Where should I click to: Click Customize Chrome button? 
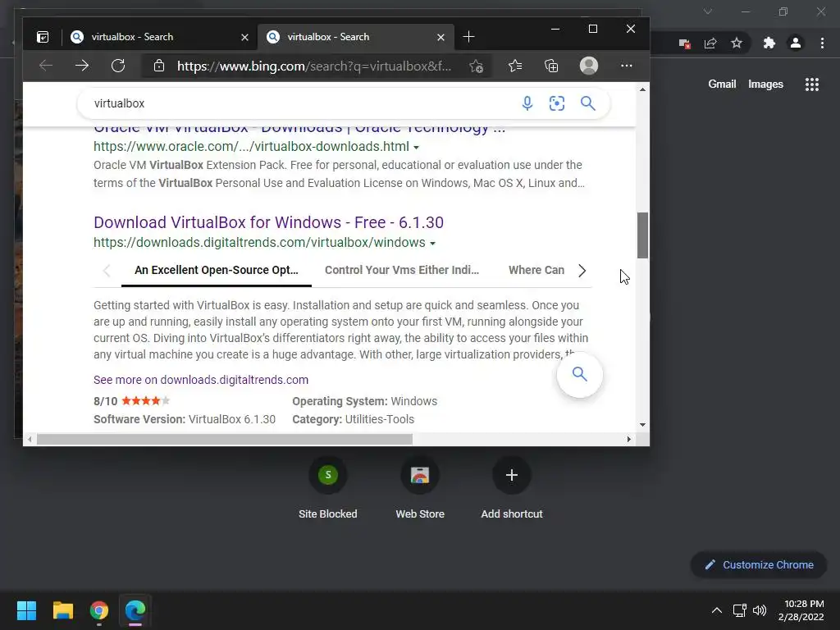click(x=759, y=564)
